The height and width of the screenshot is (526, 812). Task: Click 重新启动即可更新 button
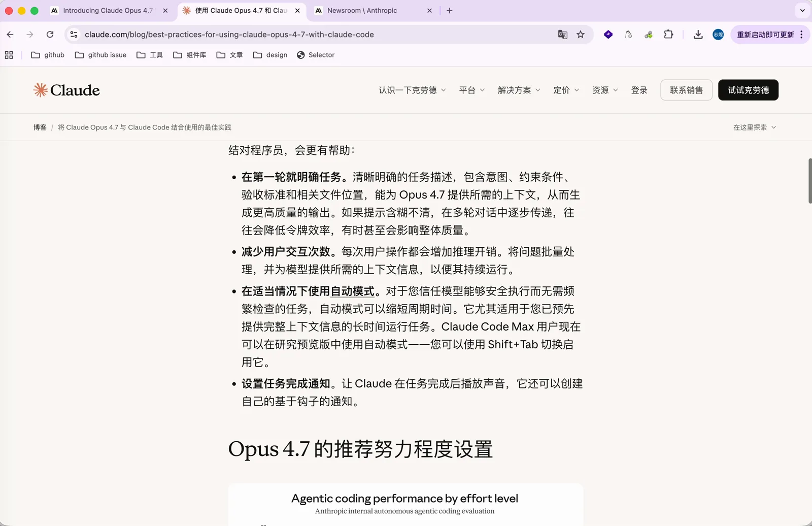(765, 35)
